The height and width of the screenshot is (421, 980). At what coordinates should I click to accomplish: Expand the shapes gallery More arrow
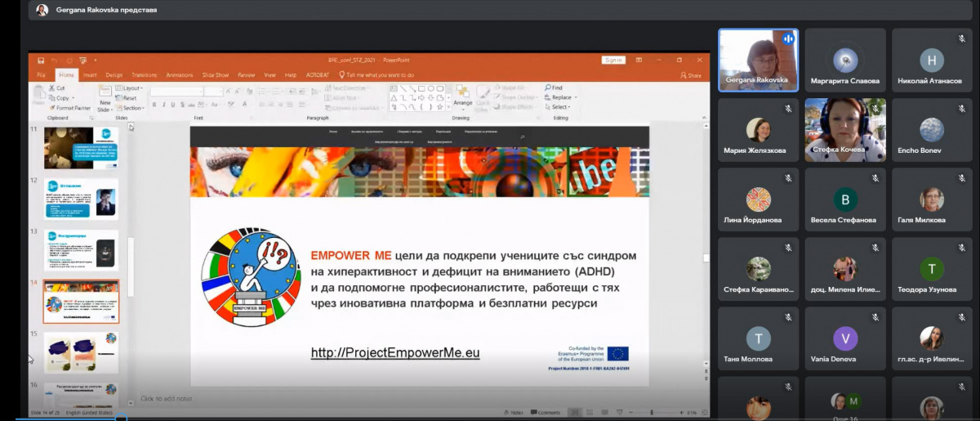[448, 107]
